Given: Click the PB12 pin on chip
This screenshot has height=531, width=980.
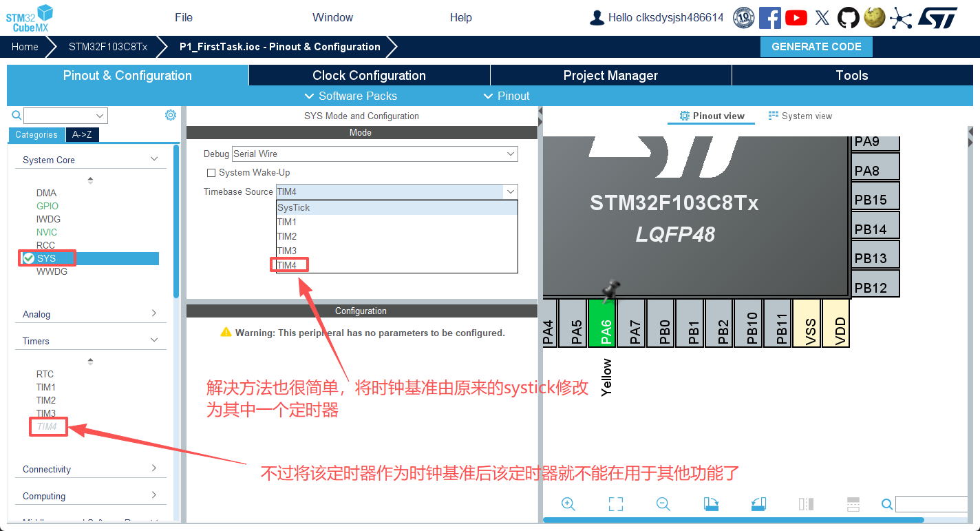Looking at the screenshot, I should 876,284.
